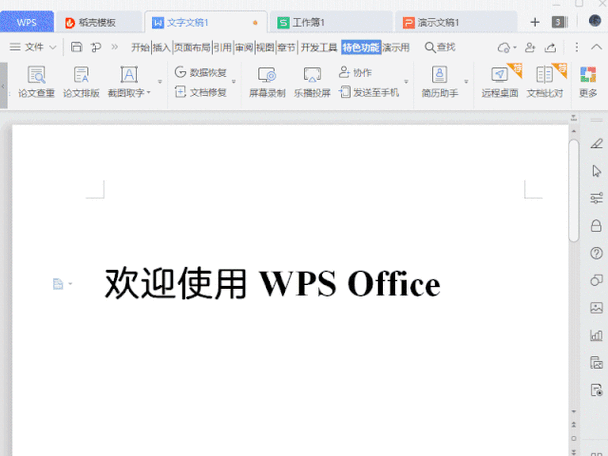
Task: Switch to the 页面布局 ribbon tab
Action: pos(192,48)
